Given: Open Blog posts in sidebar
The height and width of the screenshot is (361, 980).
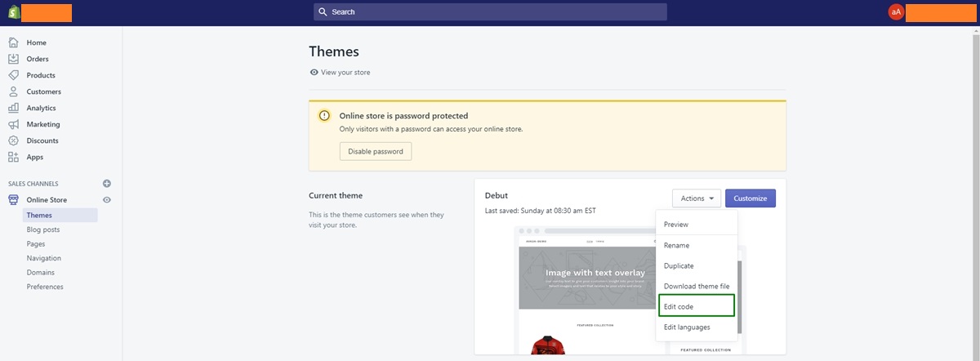Looking at the screenshot, I should (43, 230).
